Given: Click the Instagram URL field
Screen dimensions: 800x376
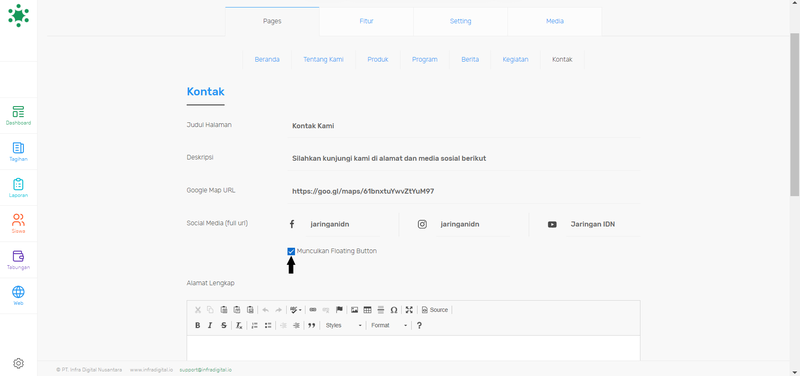Looking at the screenshot, I should tap(474, 224).
